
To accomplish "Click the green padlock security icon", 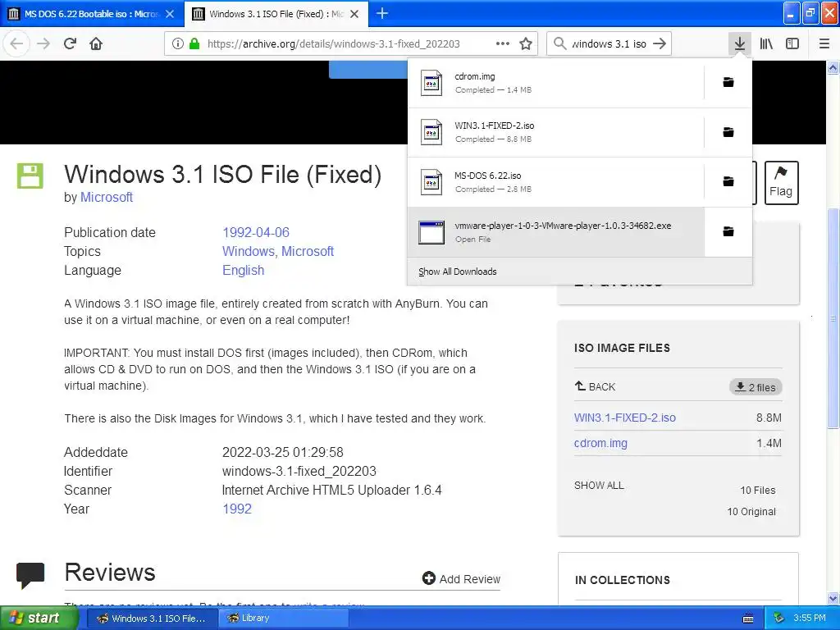I will (194, 43).
